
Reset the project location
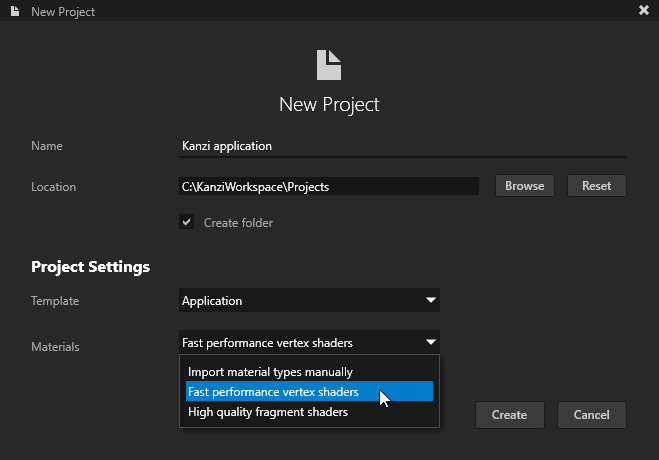pyautogui.click(x=596, y=186)
